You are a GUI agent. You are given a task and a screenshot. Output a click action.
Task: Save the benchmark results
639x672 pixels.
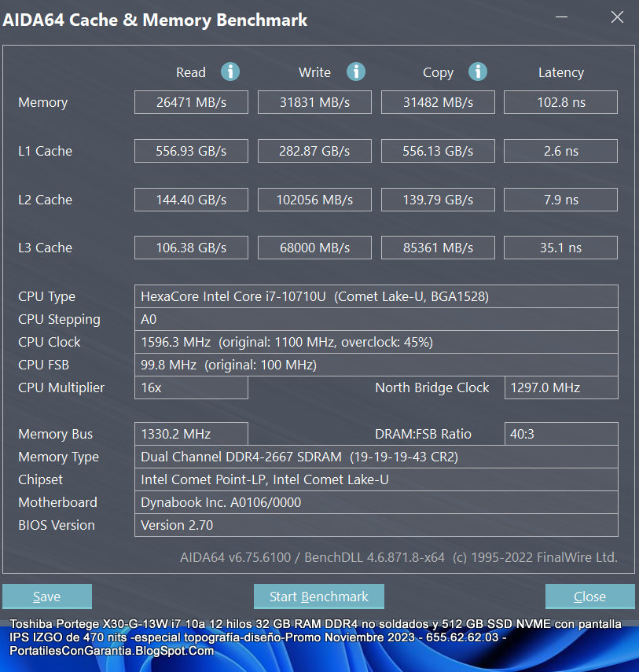pos(47,596)
